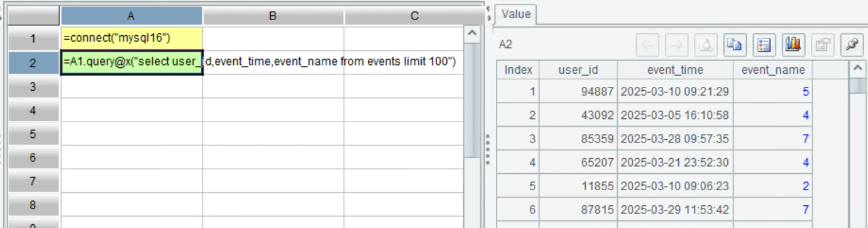
Task: Open the bar chart drawing icon
Action: 793,45
